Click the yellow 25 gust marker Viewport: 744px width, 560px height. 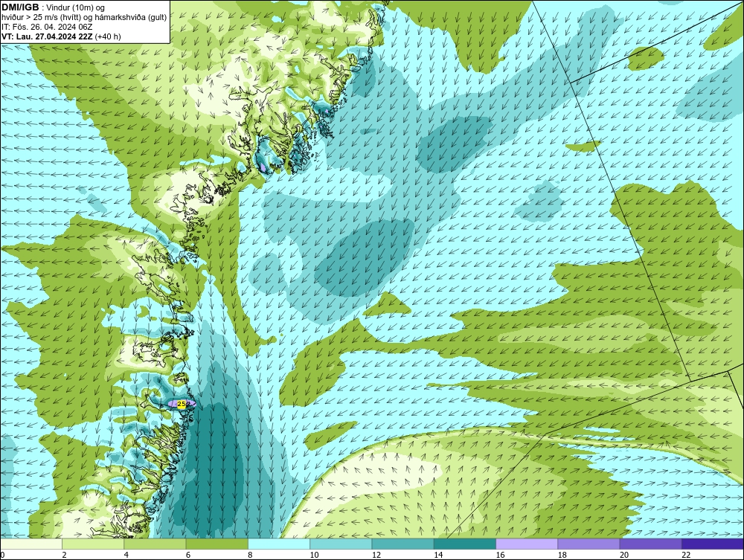pos(182,404)
